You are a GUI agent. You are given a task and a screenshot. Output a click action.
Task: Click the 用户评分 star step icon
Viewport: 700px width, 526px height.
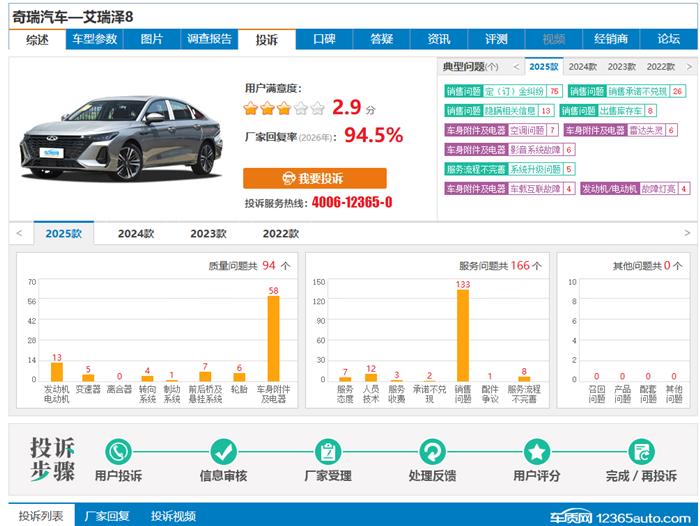coord(537,451)
